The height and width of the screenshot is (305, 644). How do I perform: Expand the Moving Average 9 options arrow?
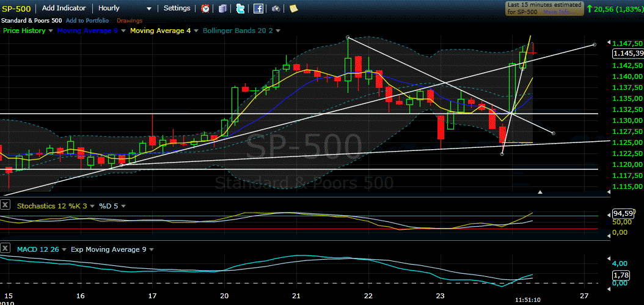tap(123, 31)
